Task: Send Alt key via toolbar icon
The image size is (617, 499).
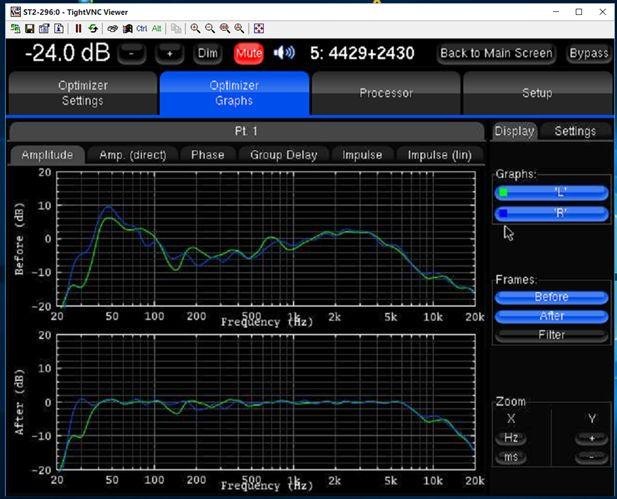Action: [157, 29]
